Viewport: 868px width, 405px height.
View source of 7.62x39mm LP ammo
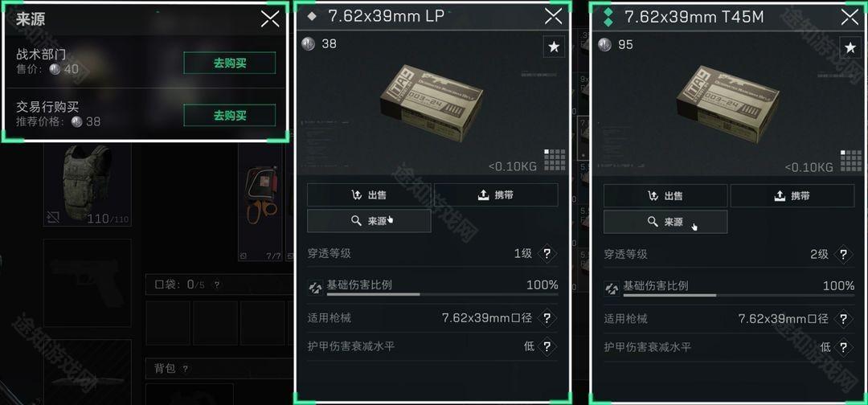[x=369, y=221]
